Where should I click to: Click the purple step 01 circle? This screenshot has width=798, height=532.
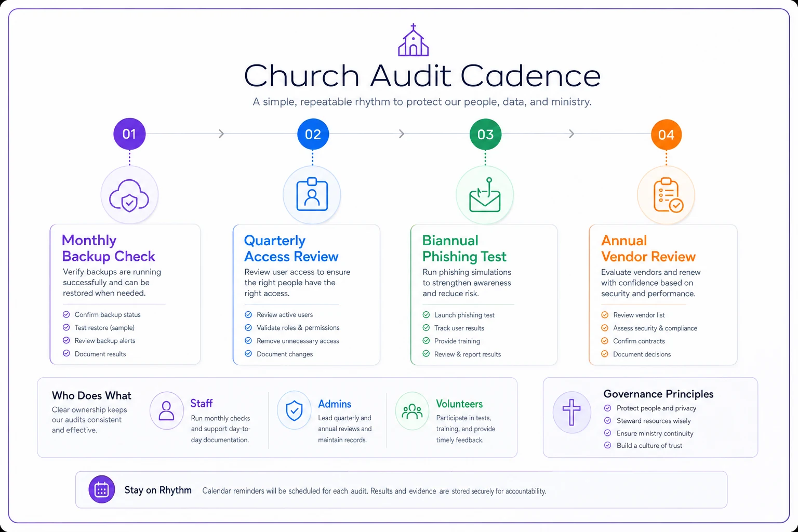(x=129, y=134)
